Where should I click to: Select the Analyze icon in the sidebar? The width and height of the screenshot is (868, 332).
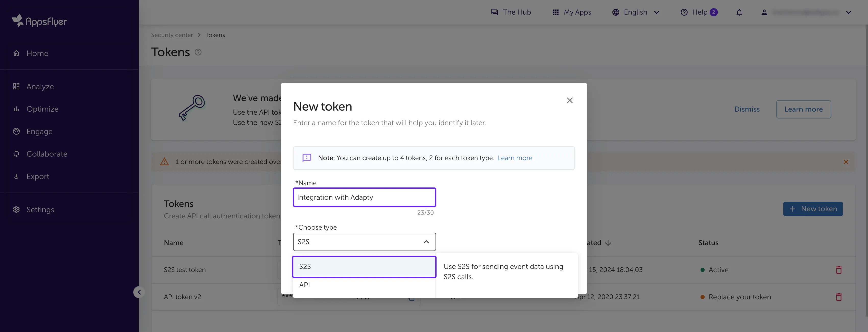[16, 86]
